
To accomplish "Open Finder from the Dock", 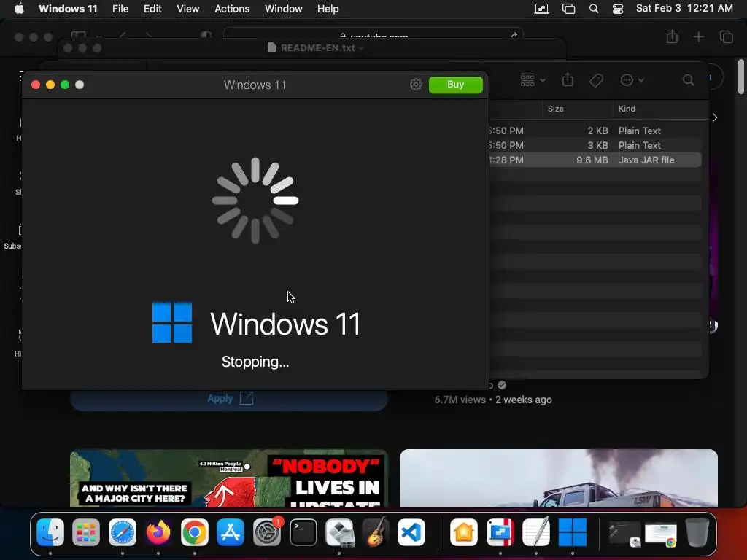I will point(50,532).
